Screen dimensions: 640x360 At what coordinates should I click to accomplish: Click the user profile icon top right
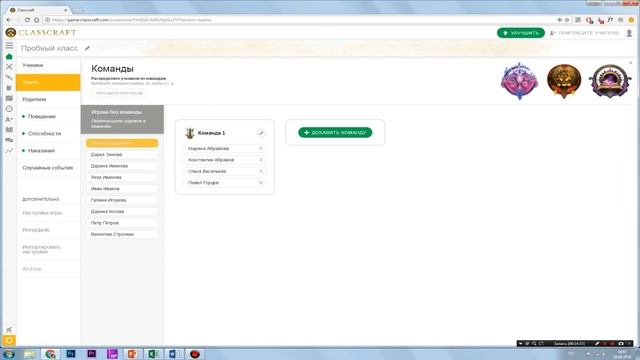click(629, 33)
